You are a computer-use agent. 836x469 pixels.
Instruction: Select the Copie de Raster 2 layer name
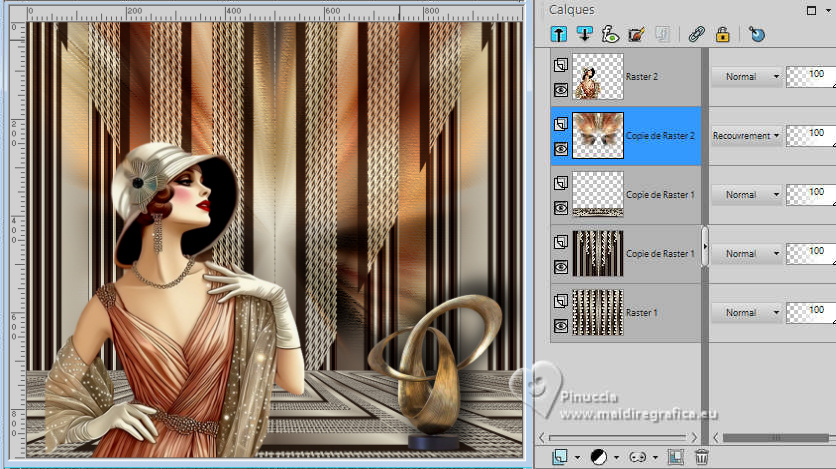pyautogui.click(x=660, y=136)
